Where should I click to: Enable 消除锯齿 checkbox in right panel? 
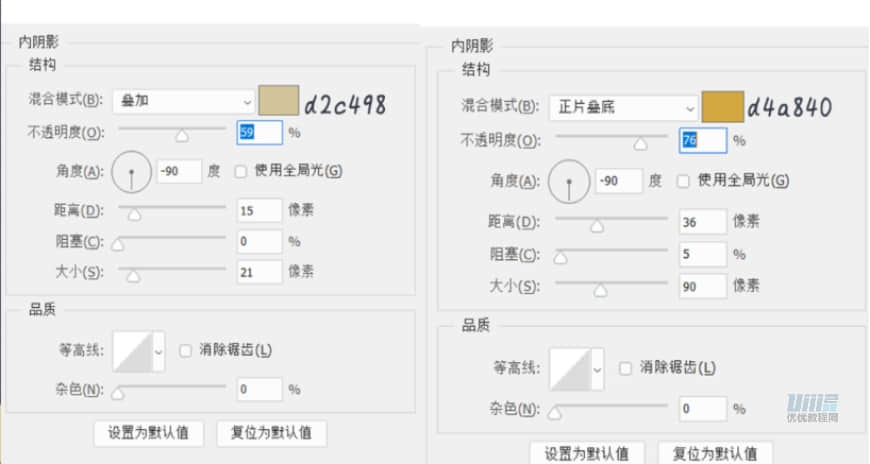tap(625, 368)
